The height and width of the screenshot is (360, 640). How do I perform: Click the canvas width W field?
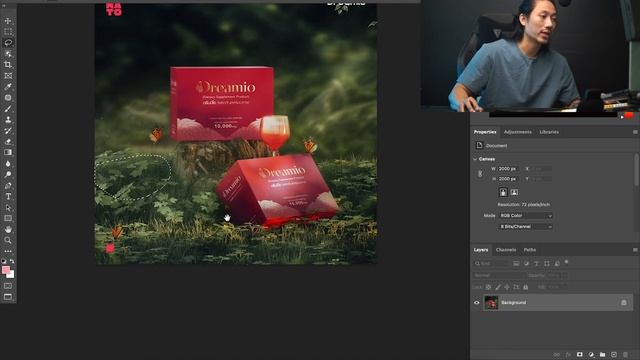pos(508,169)
